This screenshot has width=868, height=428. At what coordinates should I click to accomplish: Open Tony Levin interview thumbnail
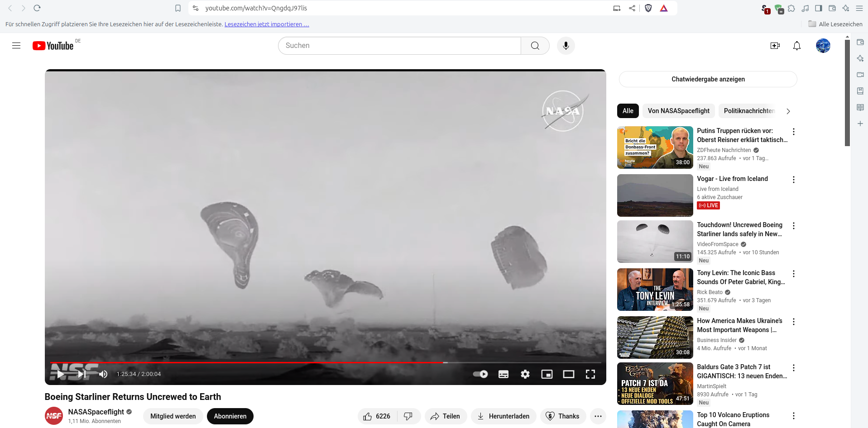[x=655, y=290]
